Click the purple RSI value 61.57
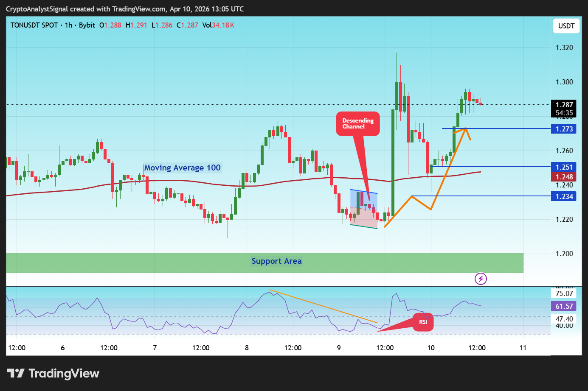The image size is (588, 391). [564, 306]
